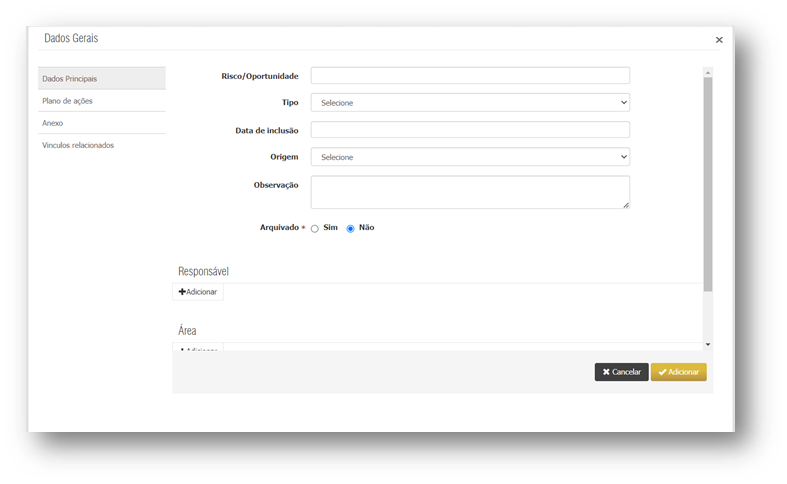Click the form's vertical scrollbar thumb
This screenshot has height=484, width=787.
click(x=708, y=180)
